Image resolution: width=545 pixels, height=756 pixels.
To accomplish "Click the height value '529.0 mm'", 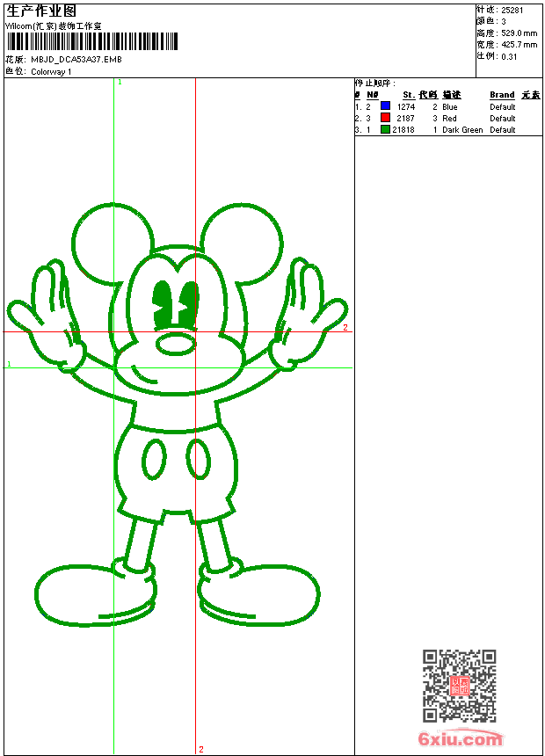I will click(x=519, y=33).
